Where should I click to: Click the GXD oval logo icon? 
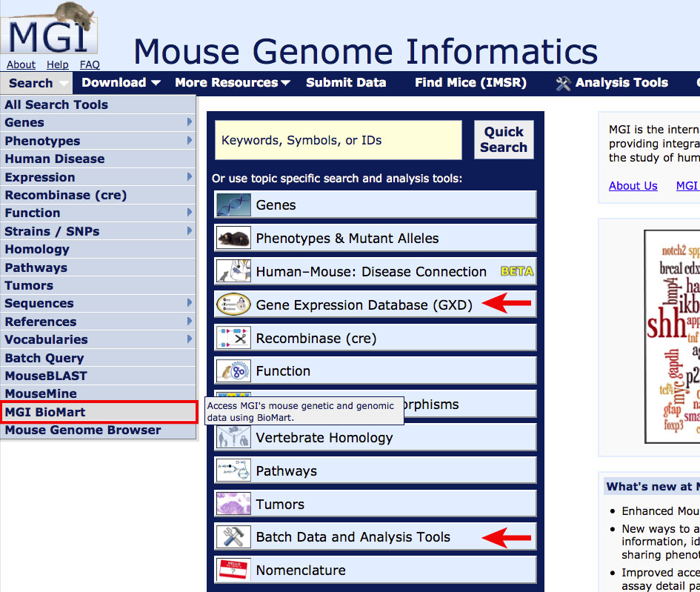click(233, 305)
